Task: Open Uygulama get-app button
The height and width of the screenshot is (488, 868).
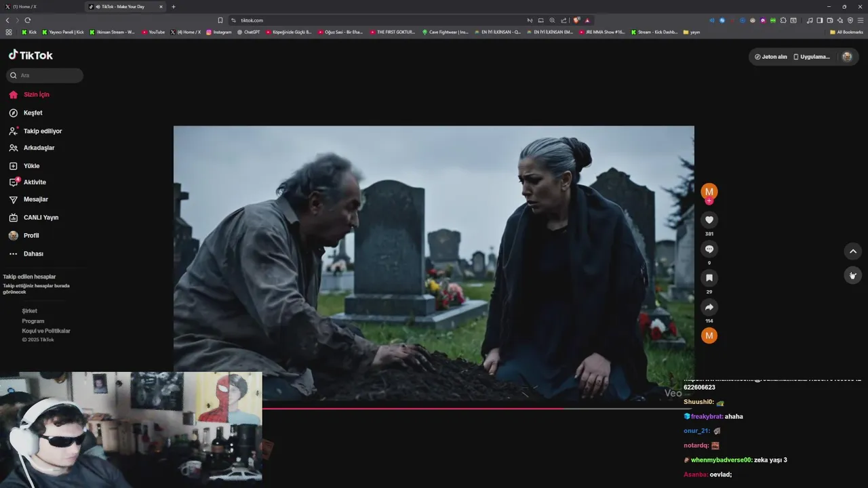Action: click(x=812, y=57)
